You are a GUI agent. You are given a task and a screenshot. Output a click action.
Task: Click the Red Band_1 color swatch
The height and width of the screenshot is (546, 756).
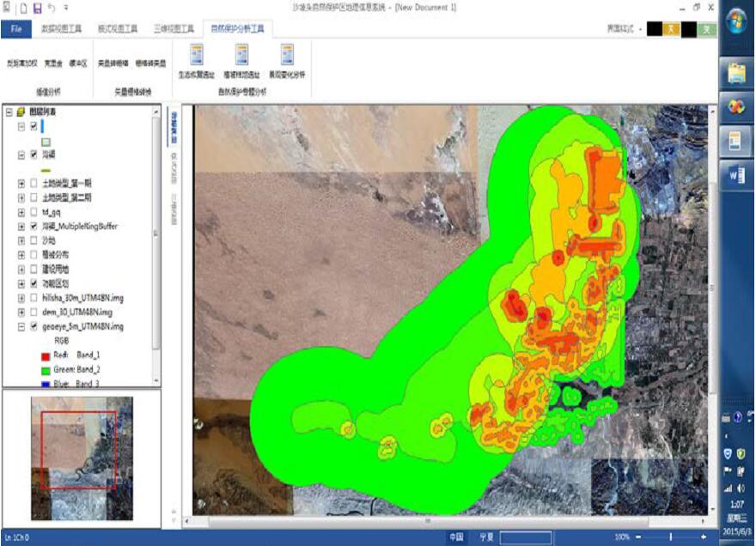tap(46, 355)
